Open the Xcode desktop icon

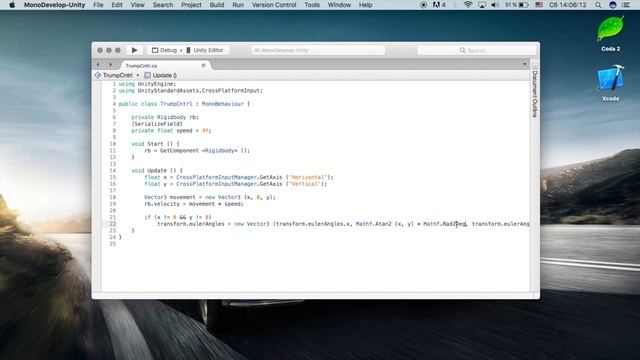(611, 82)
